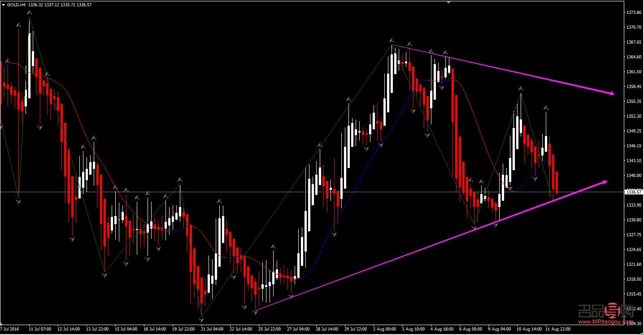Click the 25 Jul 22:00 time label
Screen dimensions: 644x335
270,329
